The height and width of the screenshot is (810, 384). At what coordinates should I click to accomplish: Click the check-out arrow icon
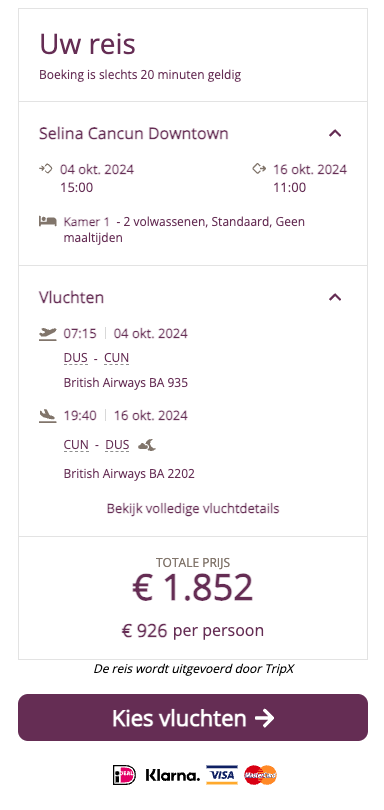coord(259,168)
